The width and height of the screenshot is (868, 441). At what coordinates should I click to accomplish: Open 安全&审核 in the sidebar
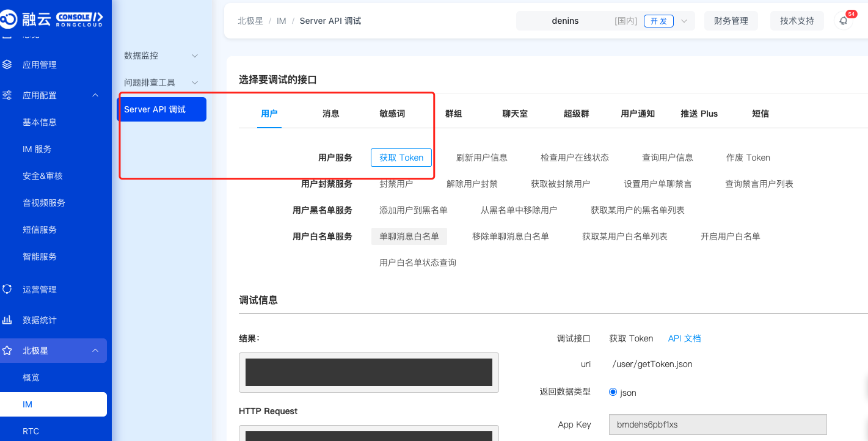pyautogui.click(x=43, y=176)
